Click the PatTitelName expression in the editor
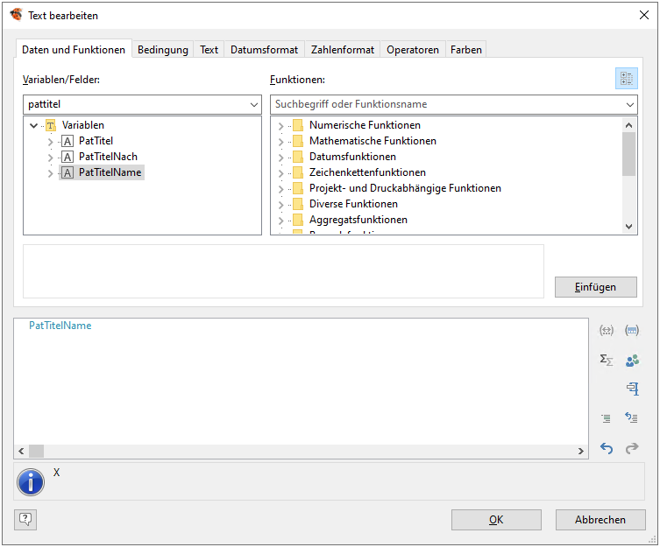This screenshot has width=660, height=547. tap(60, 326)
